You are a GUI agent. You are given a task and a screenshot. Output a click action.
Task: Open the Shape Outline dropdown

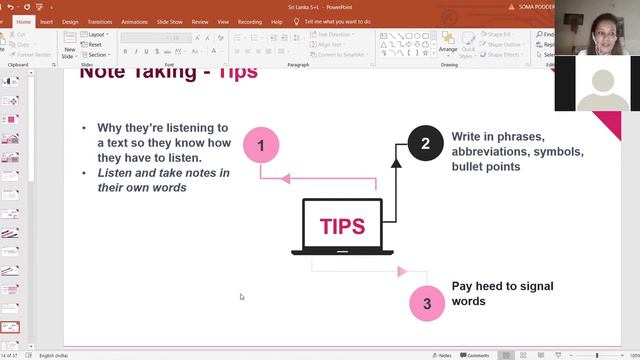click(502, 44)
